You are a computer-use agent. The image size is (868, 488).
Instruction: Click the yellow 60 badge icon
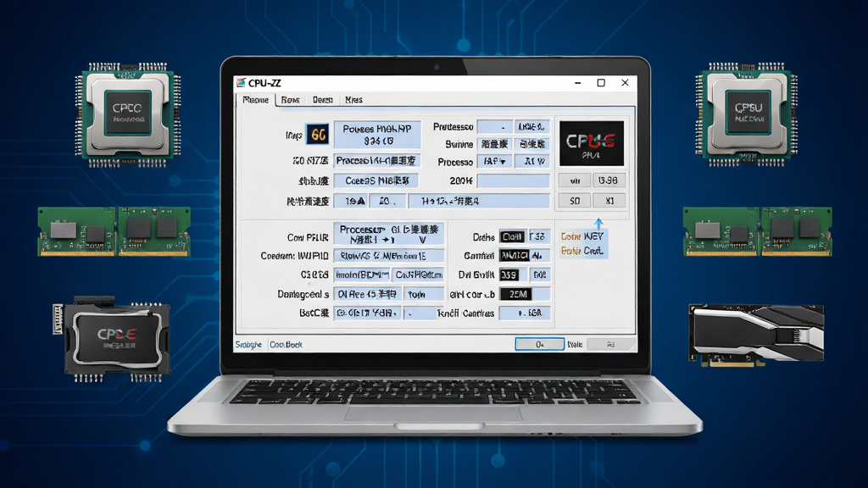(317, 135)
